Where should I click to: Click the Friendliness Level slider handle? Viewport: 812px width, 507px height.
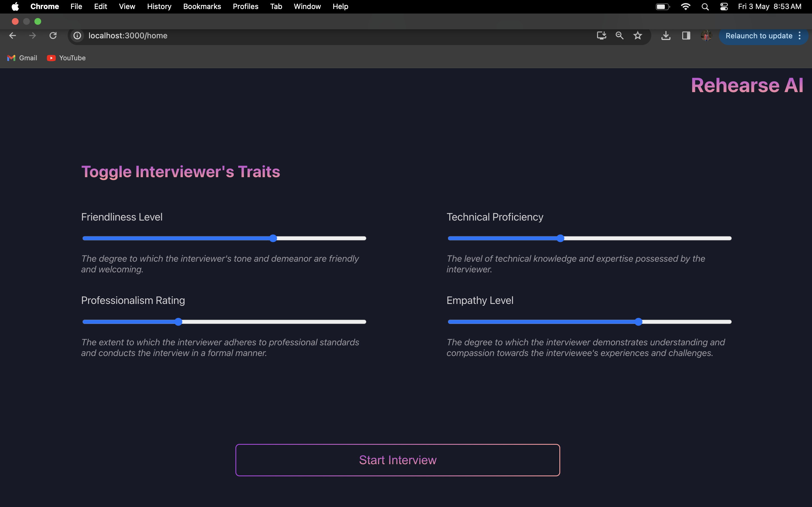[273, 238]
